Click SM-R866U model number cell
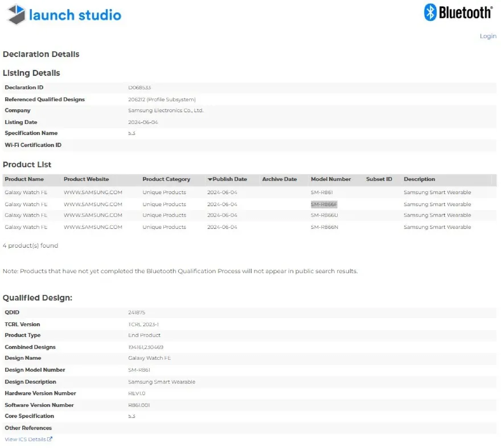The width and height of the screenshot is (501, 448). pyautogui.click(x=324, y=215)
